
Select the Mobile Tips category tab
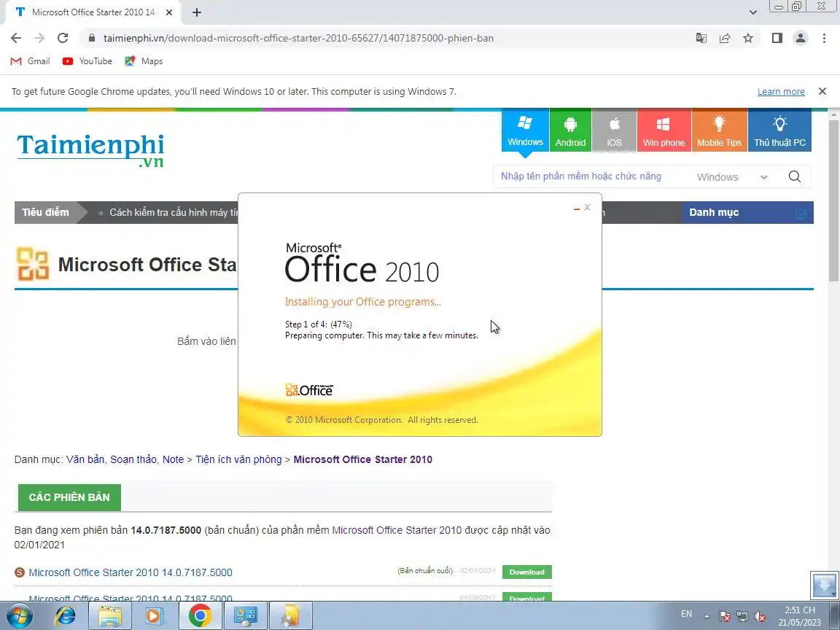pos(719,131)
